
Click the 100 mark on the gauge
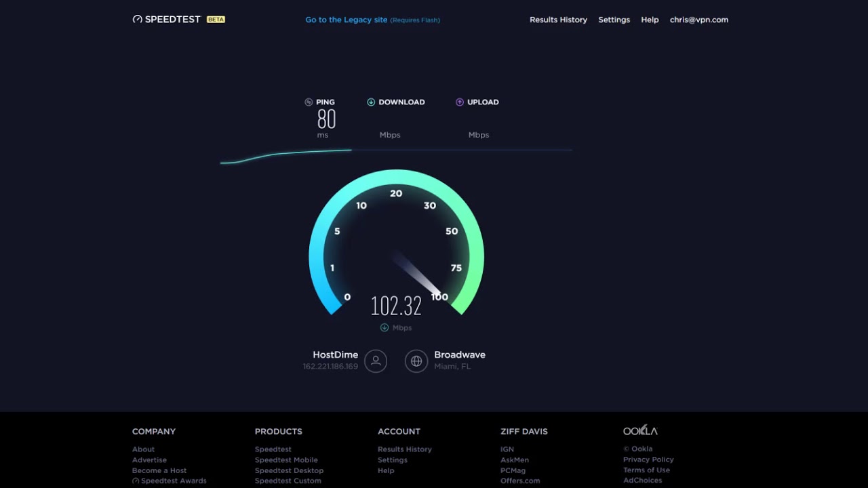pyautogui.click(x=439, y=297)
